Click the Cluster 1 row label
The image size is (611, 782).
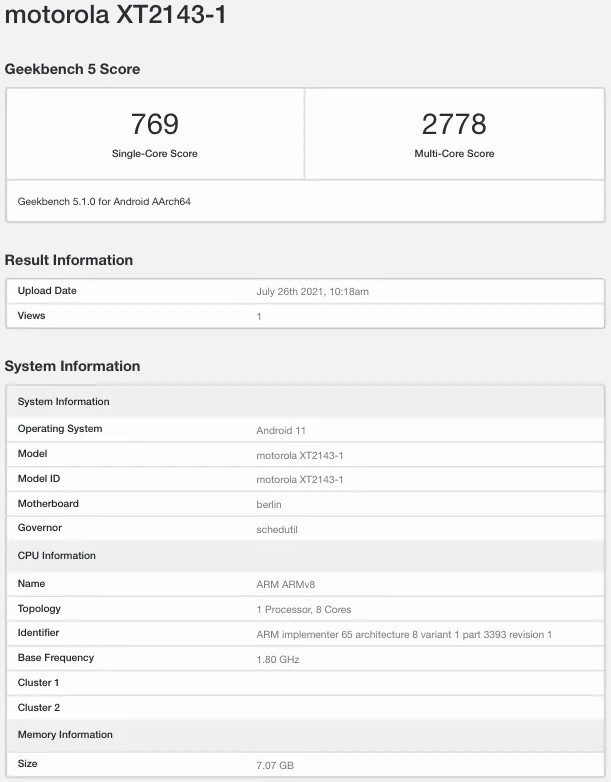38,683
